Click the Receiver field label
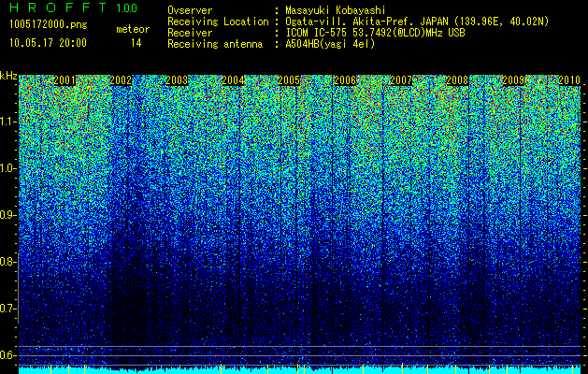588x374 pixels. click(190, 33)
